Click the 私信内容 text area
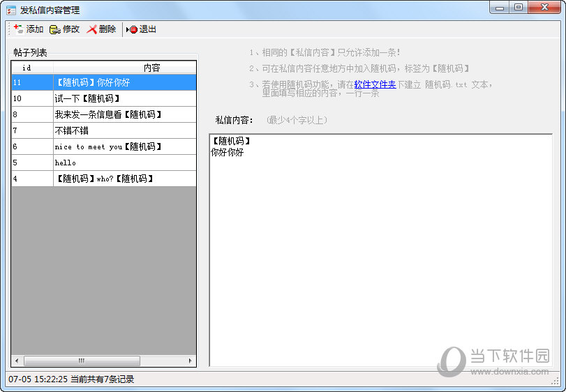566x392 pixels. [381, 250]
